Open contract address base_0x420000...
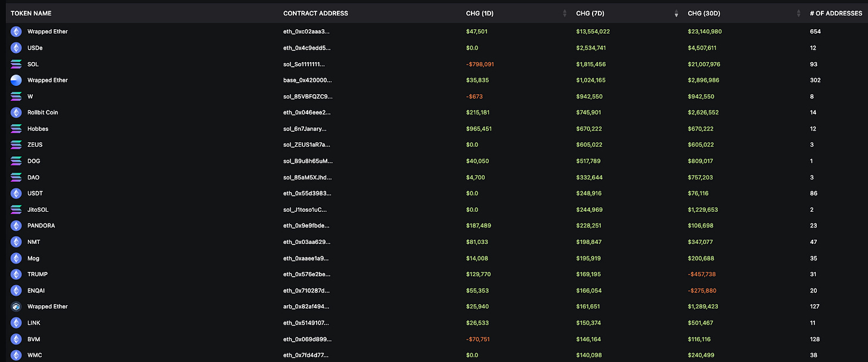 coord(308,80)
